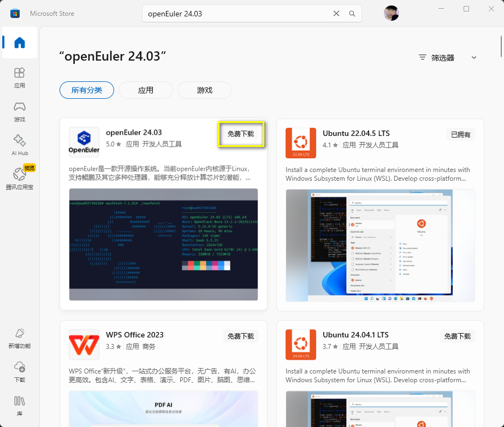This screenshot has height=427, width=504.
Task: Open the Ubuntu 22.04.5 LTS screenshot thumbnail
Action: coord(380,245)
